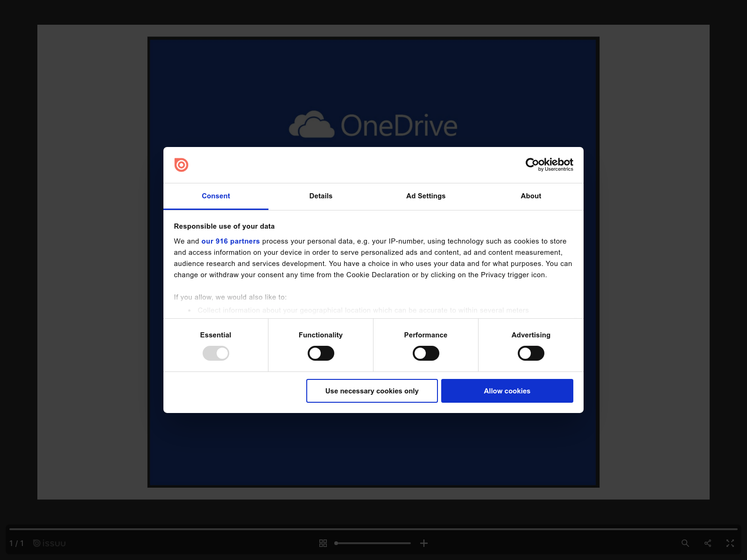
Task: Enable the Performance cookies toggle
Action: (x=426, y=353)
